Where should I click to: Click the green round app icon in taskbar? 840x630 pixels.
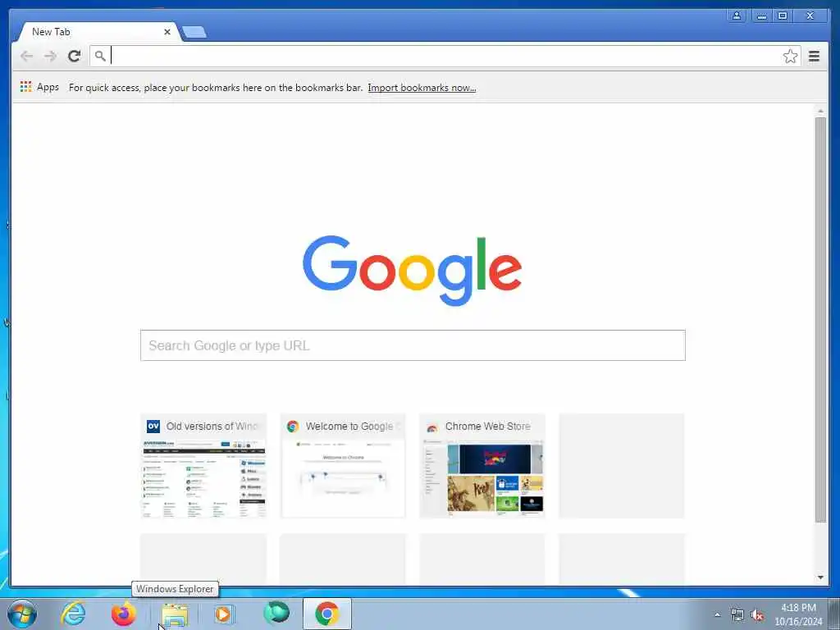coord(276,614)
